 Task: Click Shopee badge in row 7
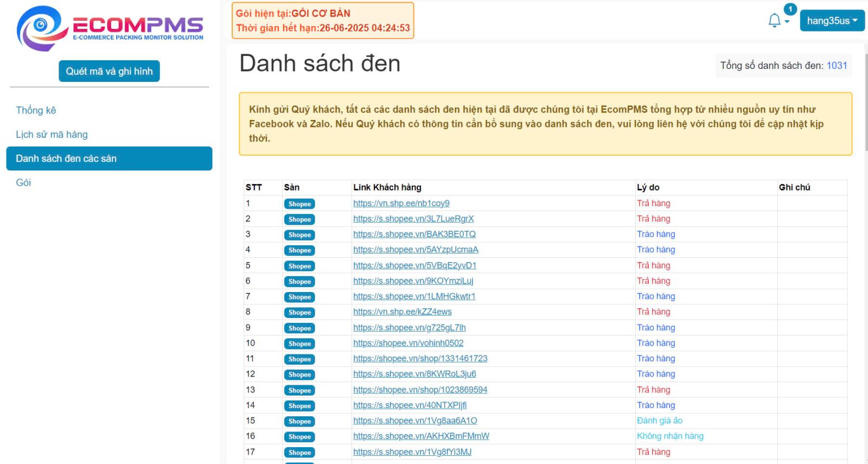[299, 297]
